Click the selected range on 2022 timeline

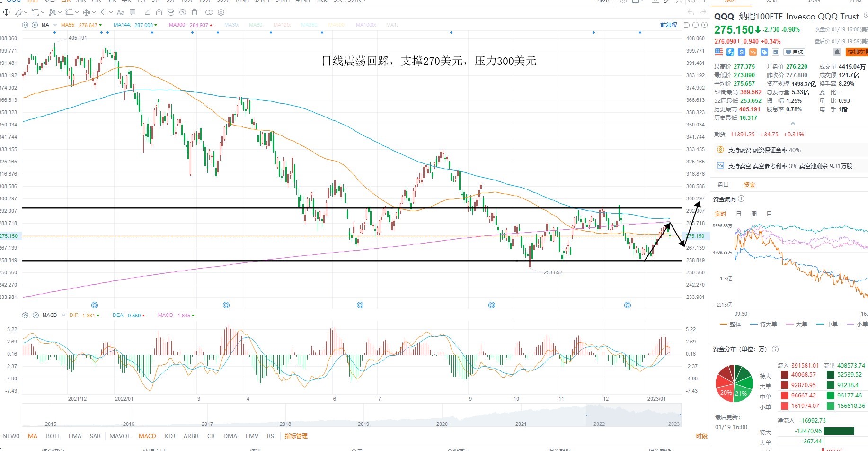pos(633,415)
